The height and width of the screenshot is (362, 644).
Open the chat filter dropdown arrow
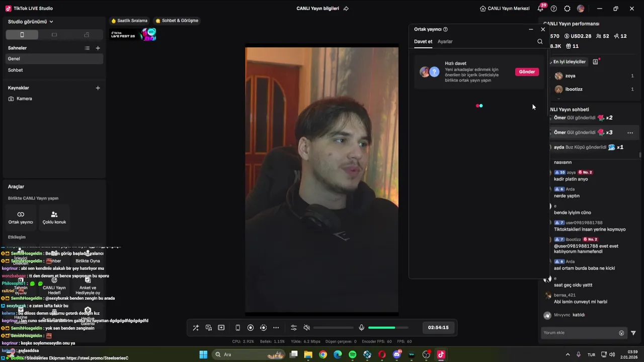[633, 333]
